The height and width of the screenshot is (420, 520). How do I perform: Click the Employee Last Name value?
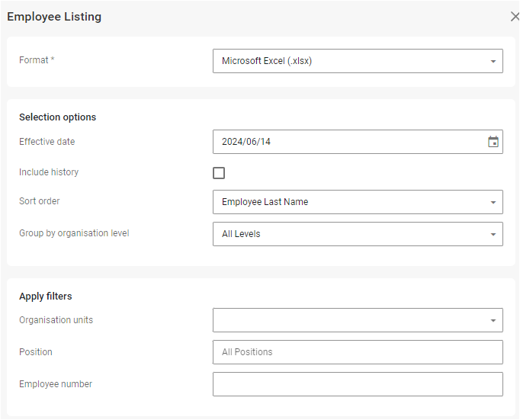(265, 202)
